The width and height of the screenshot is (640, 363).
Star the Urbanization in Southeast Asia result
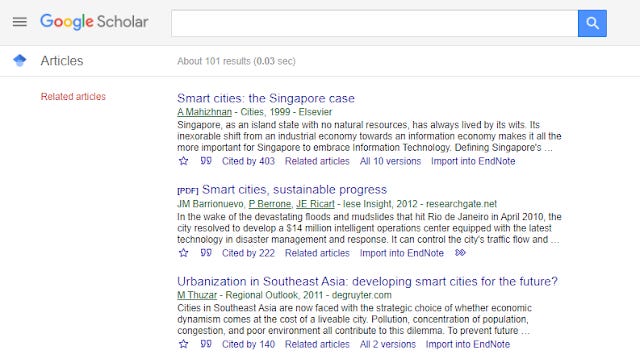pyautogui.click(x=184, y=344)
